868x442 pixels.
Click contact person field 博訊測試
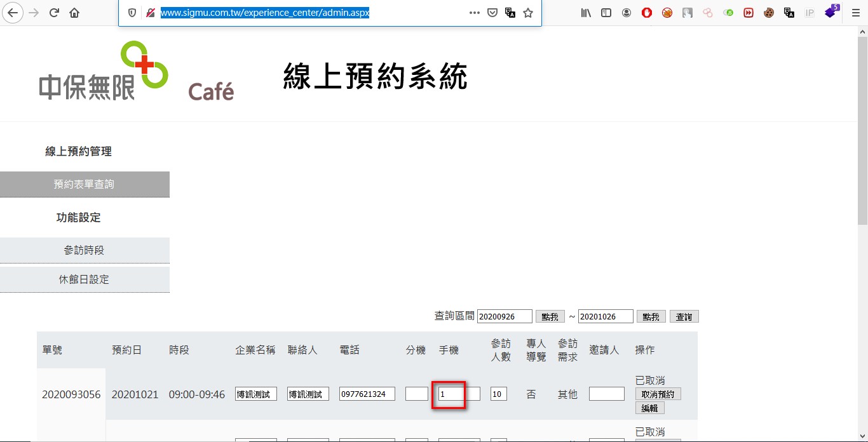(x=308, y=394)
